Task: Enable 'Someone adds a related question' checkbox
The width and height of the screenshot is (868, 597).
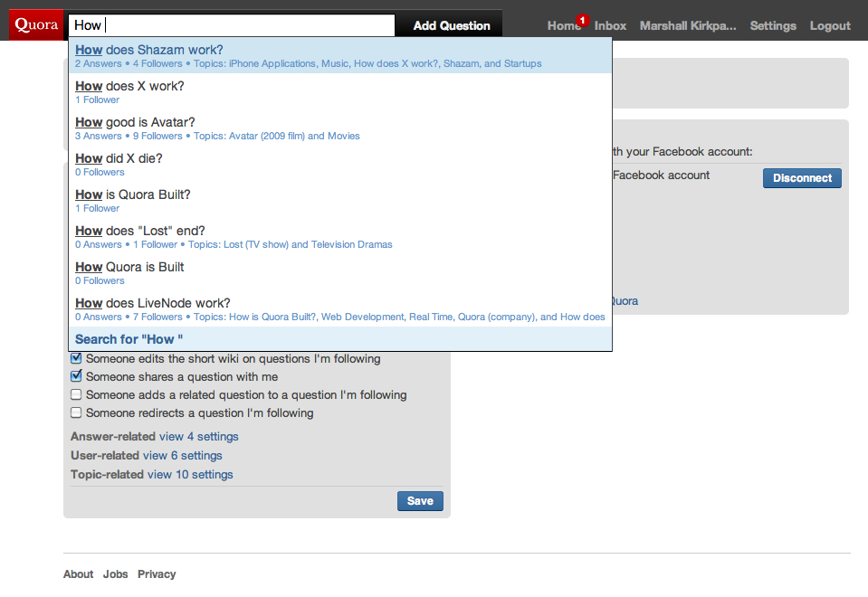Action: click(x=76, y=394)
